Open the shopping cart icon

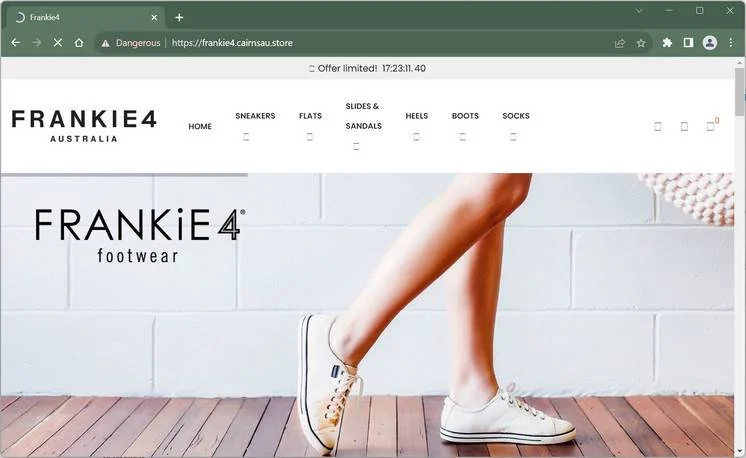click(x=710, y=126)
